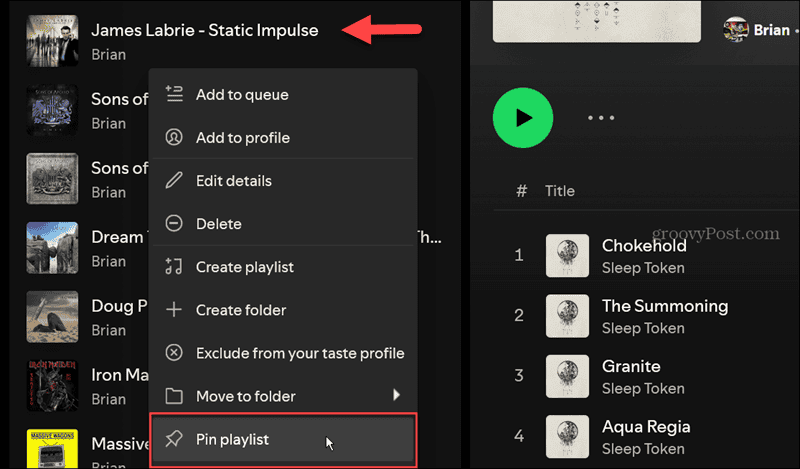This screenshot has width=800, height=469.
Task: Select the Doug P playlist title
Action: pyautogui.click(x=119, y=306)
